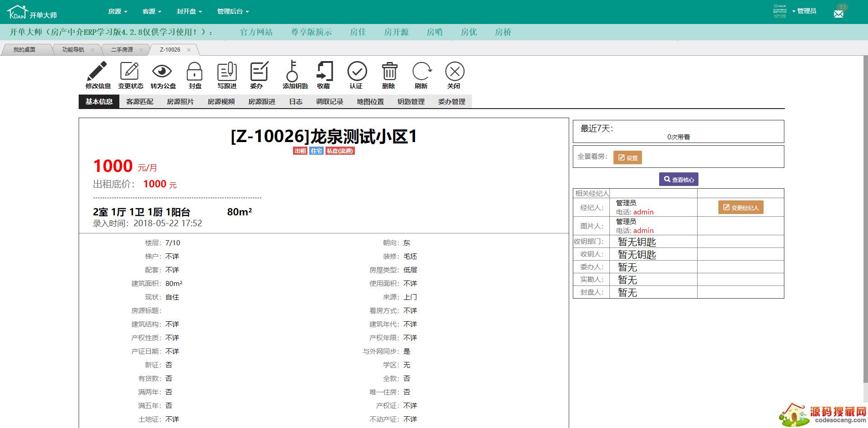Click the 认证 checkmark icon

(357, 72)
